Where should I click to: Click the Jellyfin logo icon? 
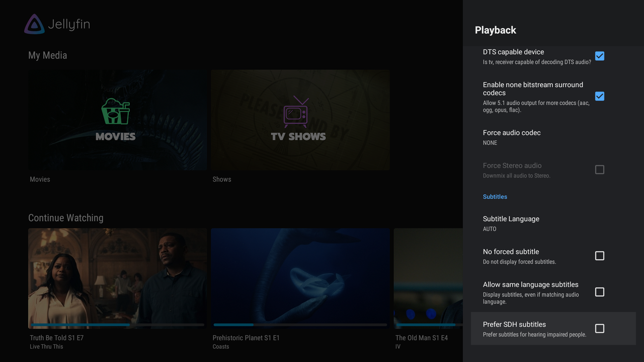point(34,24)
